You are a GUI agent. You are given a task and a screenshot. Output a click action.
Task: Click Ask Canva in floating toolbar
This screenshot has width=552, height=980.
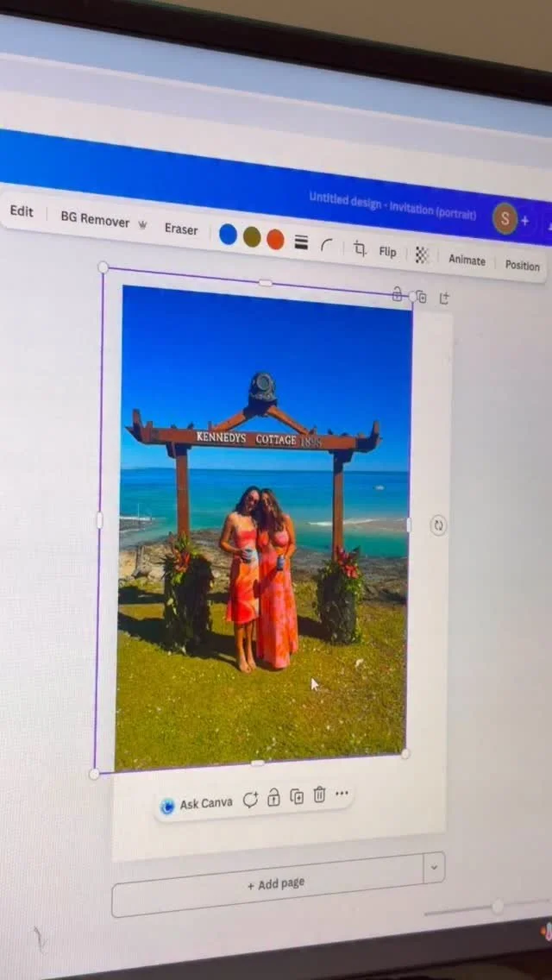point(198,805)
